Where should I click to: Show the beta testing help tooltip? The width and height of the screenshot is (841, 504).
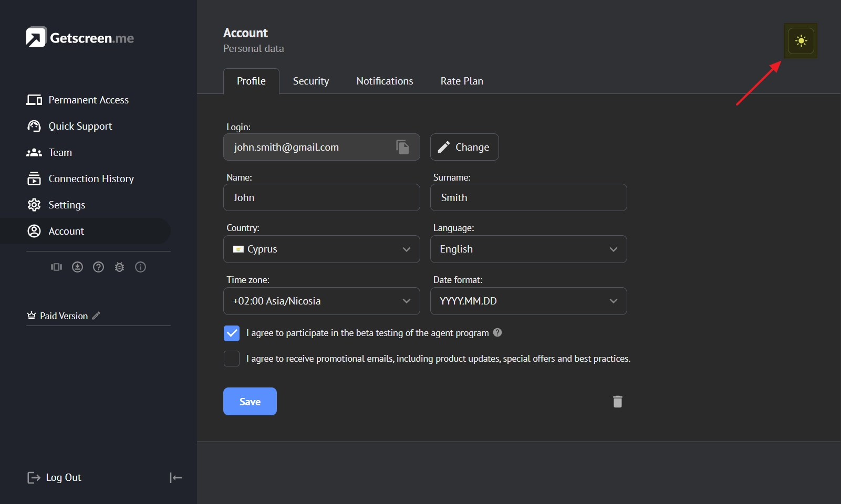[497, 332]
